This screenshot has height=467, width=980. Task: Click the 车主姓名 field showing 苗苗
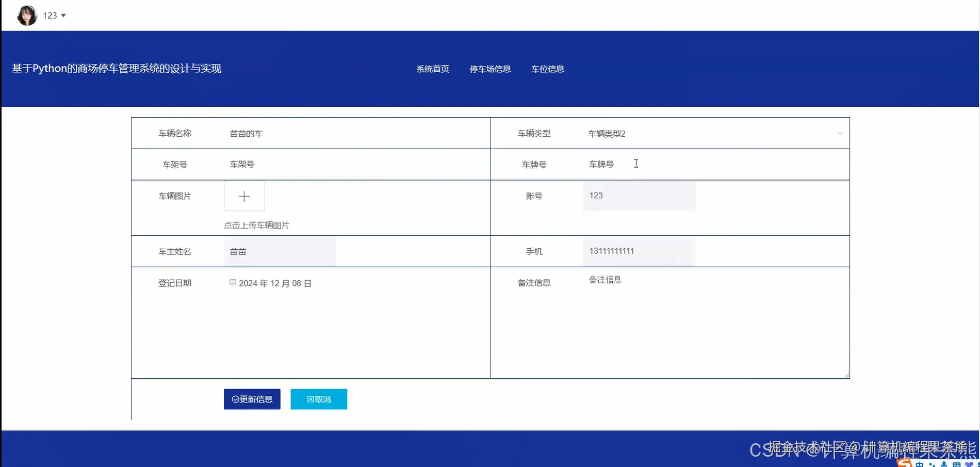click(x=280, y=252)
